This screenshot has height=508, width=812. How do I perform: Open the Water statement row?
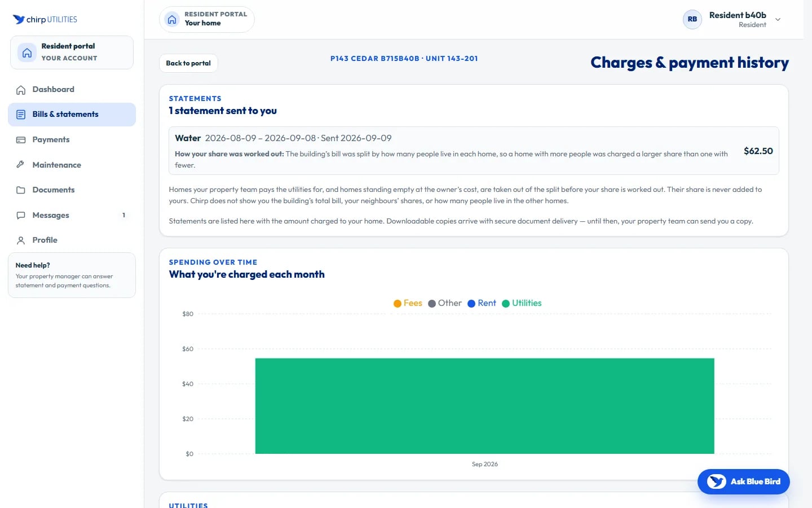click(474, 151)
